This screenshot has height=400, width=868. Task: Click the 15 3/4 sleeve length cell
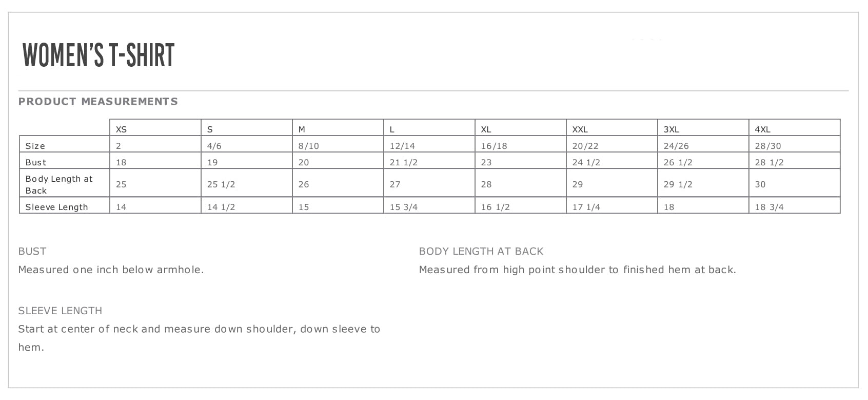coord(403,207)
